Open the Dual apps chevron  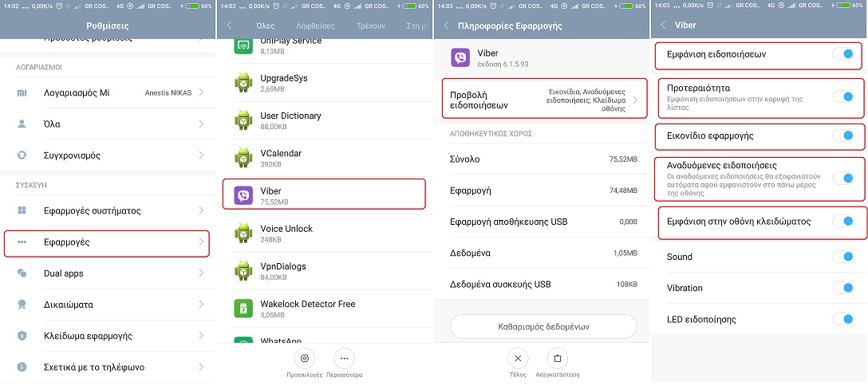[201, 273]
